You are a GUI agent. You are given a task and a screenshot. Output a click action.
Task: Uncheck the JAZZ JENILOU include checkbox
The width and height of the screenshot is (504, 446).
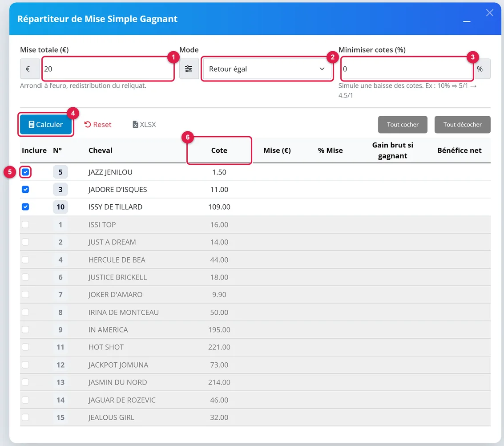click(x=25, y=172)
